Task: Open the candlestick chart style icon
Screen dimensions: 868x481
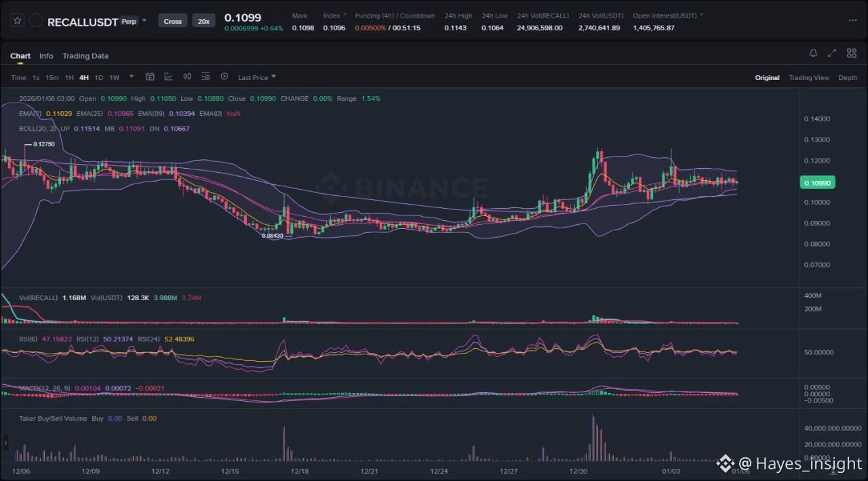Action: point(187,77)
